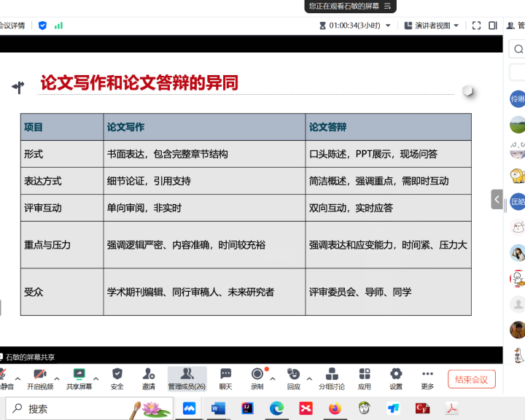Click the 结束会议 end meeting button
Screen dimensions: 525x420
pyautogui.click(x=472, y=379)
